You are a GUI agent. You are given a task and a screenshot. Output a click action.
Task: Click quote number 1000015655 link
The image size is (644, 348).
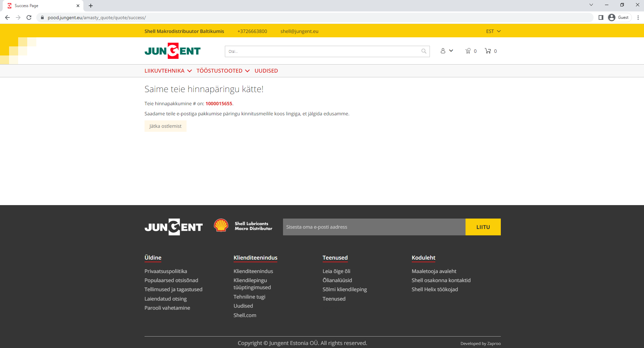tap(219, 104)
